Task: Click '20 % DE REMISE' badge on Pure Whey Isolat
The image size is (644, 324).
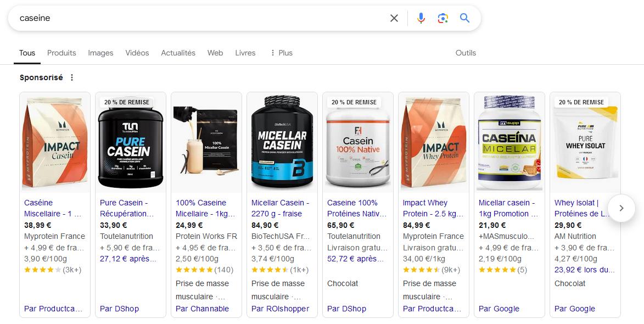Action: tap(581, 102)
